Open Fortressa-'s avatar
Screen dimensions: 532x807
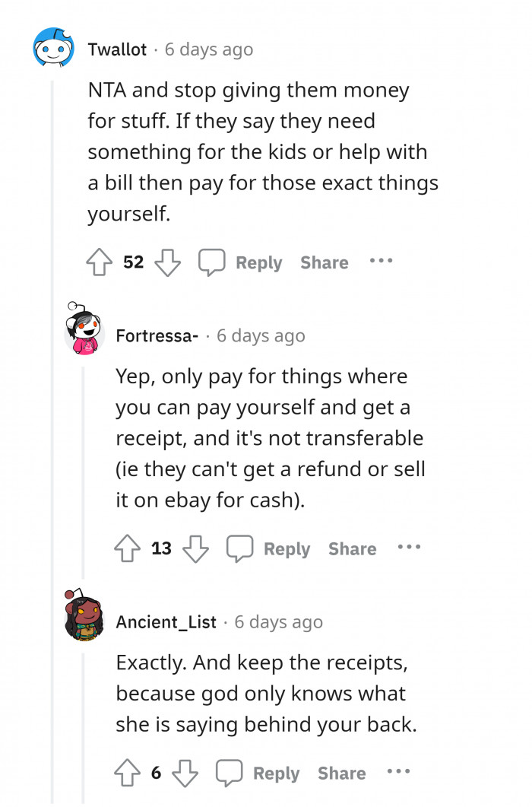tap(84, 327)
